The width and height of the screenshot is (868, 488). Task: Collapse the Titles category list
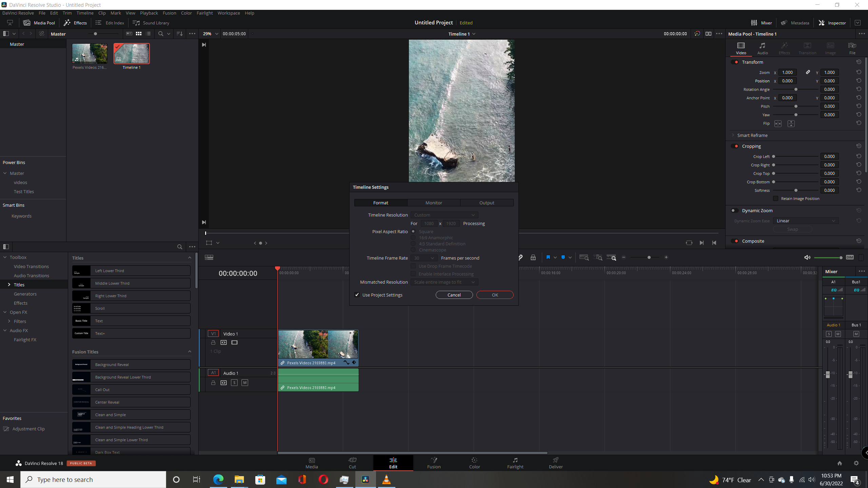[x=190, y=258]
